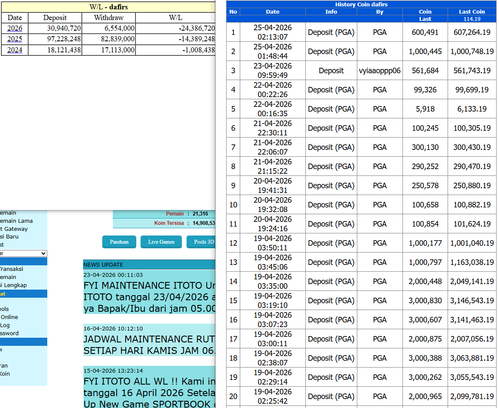This screenshot has height=408, width=500.
Task: Click the NEWS UPDATE header
Action: 103,265
